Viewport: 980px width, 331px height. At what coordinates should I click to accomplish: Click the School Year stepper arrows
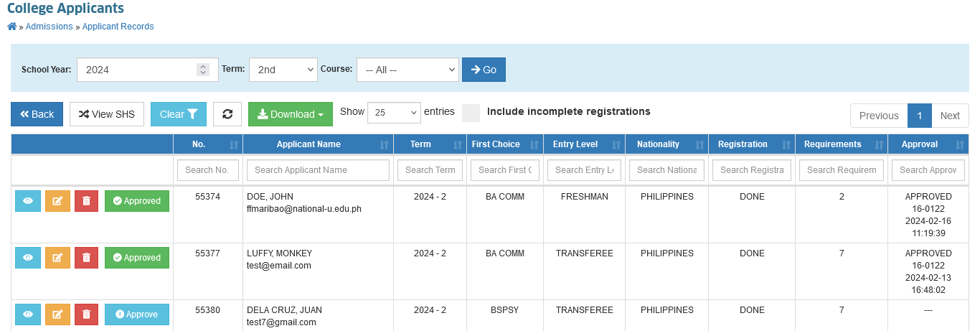click(x=203, y=70)
